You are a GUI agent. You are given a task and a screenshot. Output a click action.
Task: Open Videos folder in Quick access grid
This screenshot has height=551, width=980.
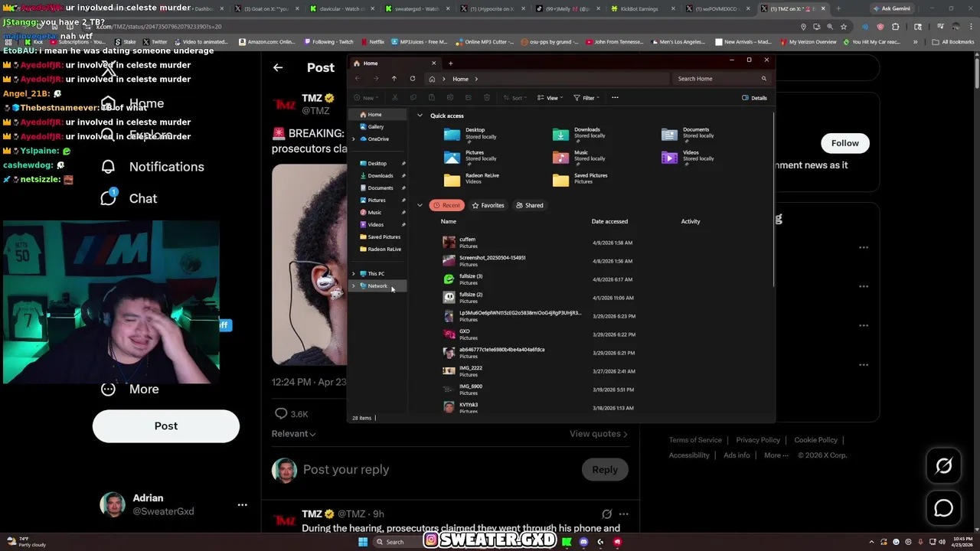click(690, 156)
